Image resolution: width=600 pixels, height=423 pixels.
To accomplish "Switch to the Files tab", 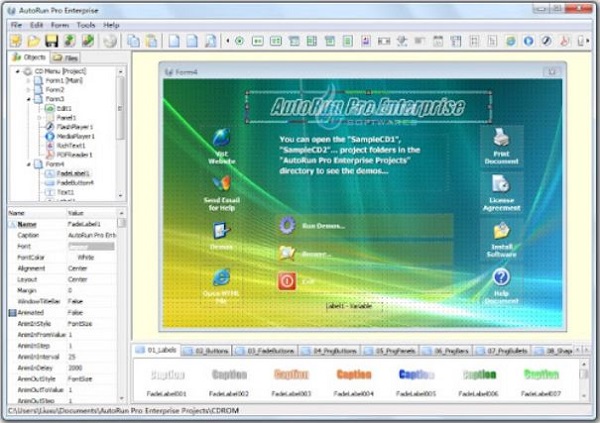I will [65, 58].
